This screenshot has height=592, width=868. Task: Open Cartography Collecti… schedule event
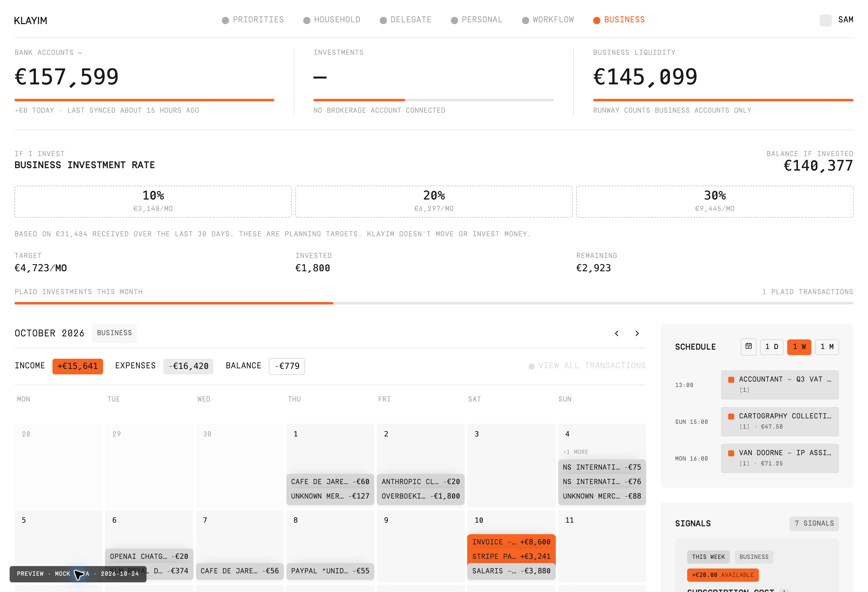[x=779, y=422]
